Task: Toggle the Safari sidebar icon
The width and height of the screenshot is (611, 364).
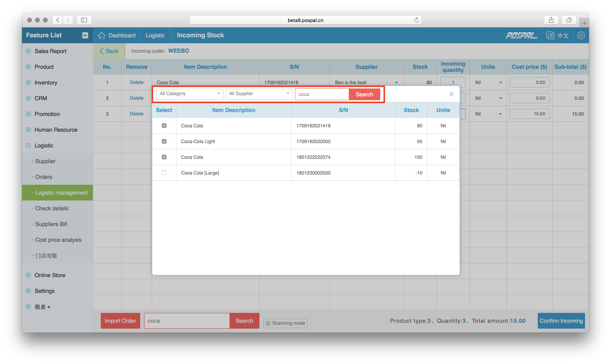Action: click(x=84, y=20)
